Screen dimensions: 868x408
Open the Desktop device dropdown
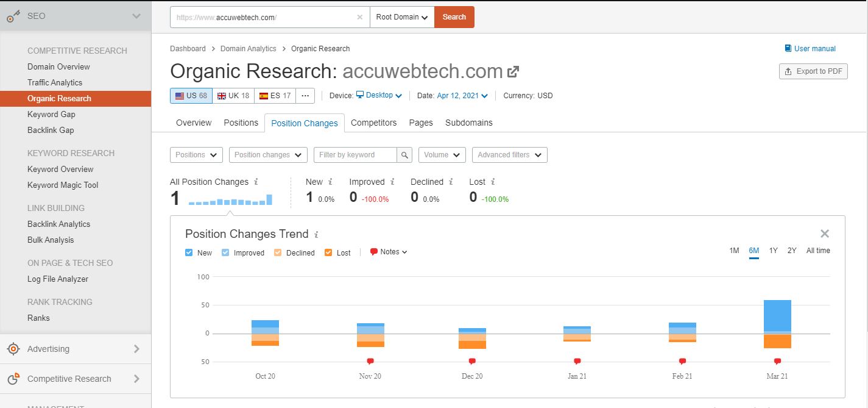379,96
